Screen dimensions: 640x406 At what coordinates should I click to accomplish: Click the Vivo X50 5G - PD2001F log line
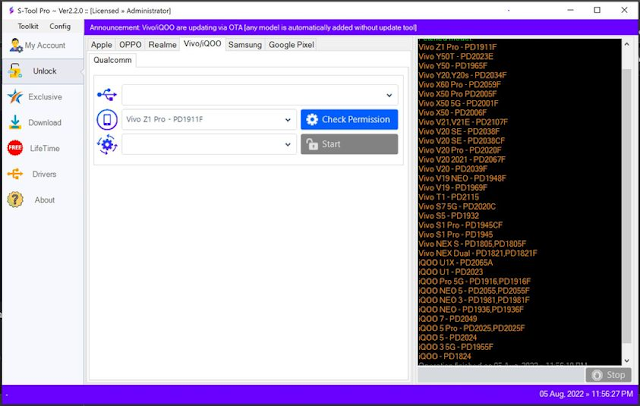click(458, 103)
